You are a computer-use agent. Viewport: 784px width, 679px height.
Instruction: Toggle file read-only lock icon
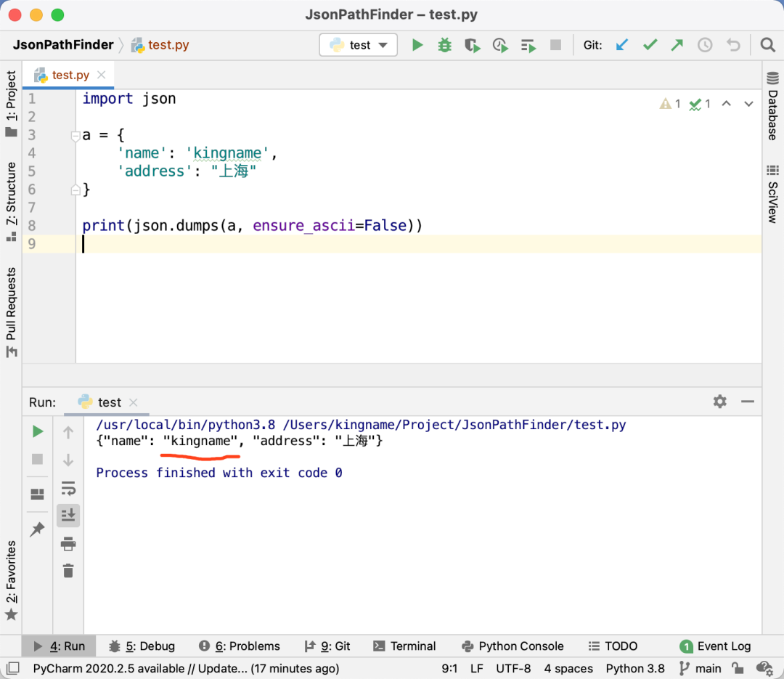point(738,668)
